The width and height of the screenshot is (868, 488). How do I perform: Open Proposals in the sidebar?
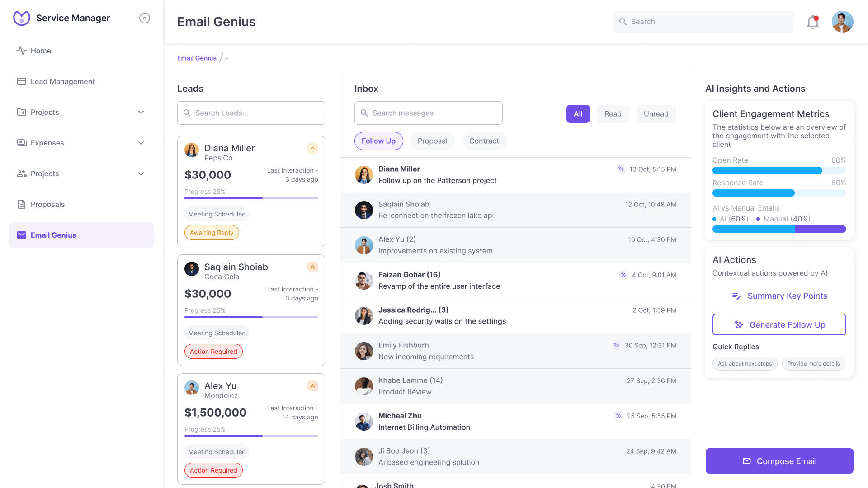pyautogui.click(x=47, y=204)
